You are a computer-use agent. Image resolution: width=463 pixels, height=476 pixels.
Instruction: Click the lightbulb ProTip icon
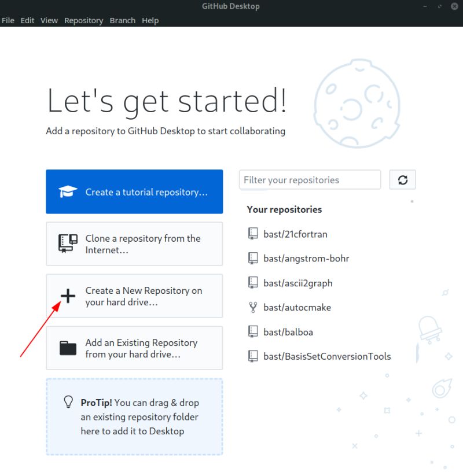[x=68, y=402]
